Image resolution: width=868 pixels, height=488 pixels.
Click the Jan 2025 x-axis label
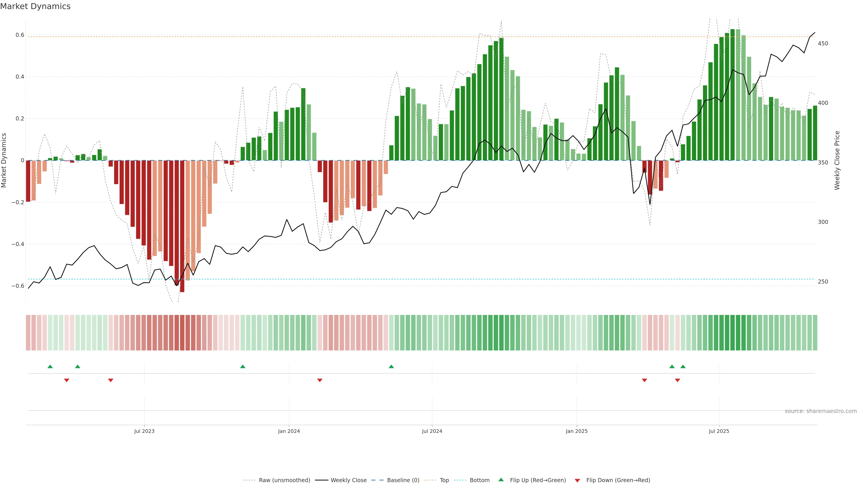[577, 431]
